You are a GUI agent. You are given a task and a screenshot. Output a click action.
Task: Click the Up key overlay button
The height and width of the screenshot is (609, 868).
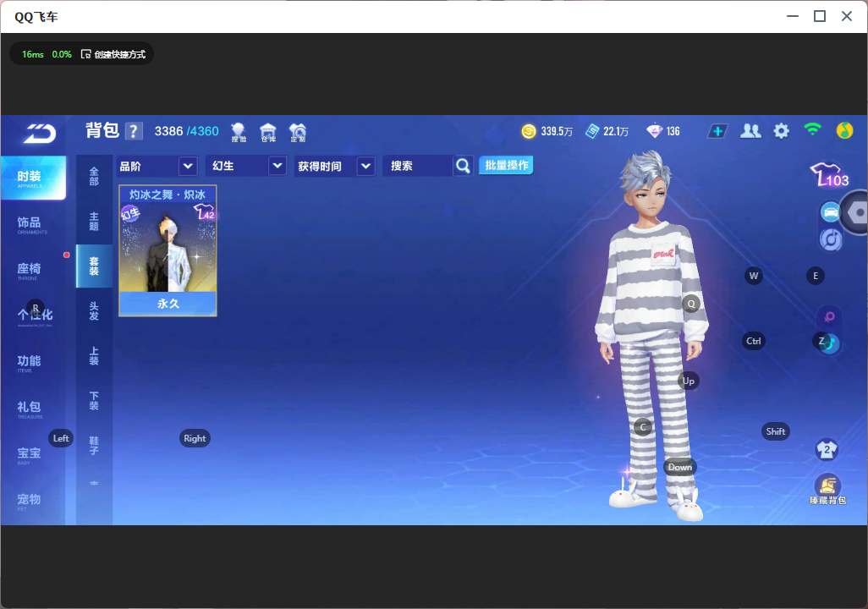coord(689,381)
